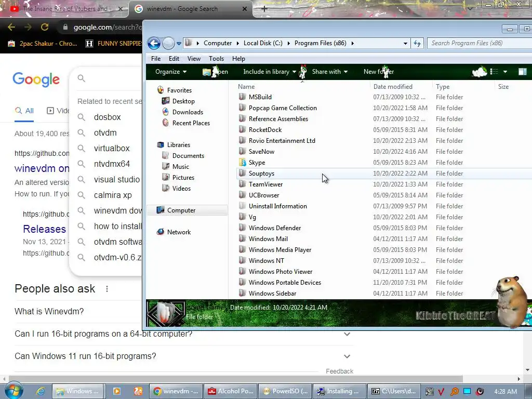Sort by Type column header
Image resolution: width=532 pixels, height=399 pixels.
pyautogui.click(x=443, y=87)
